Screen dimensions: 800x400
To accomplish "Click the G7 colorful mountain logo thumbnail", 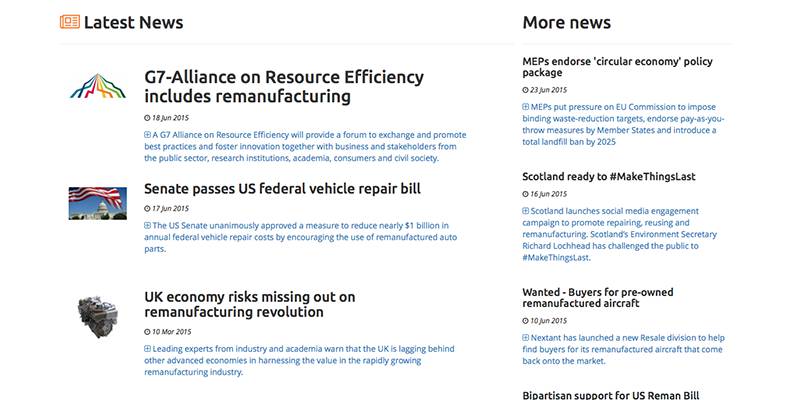I will click(98, 86).
